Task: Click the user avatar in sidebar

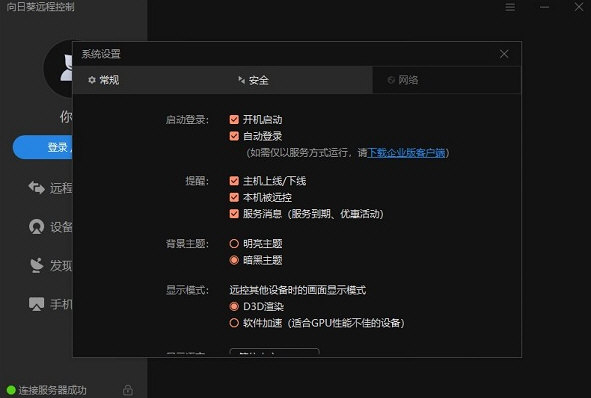Action: pos(58,69)
